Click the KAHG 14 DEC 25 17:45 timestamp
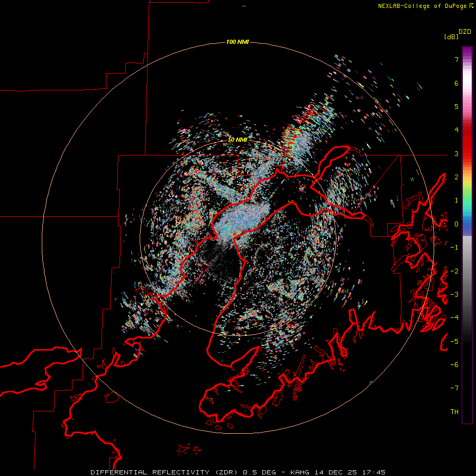Viewport: 476px width, 476px height. 338,472
